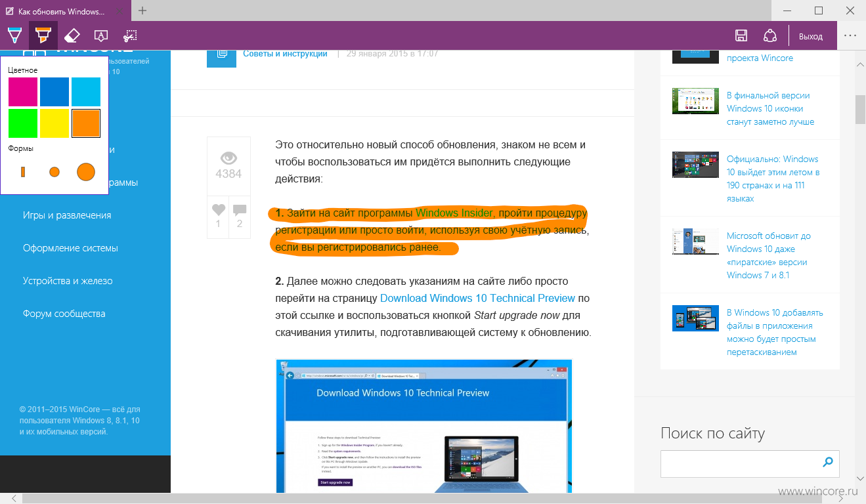Viewport: 866px width, 504px height.
Task: Open Советы и инструкции category link
Action: 285,54
